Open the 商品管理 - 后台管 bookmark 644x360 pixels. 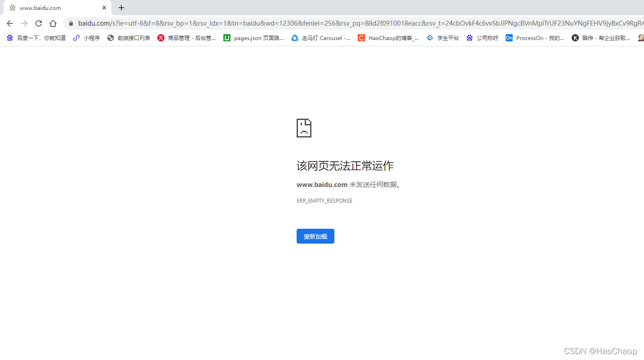click(x=187, y=38)
